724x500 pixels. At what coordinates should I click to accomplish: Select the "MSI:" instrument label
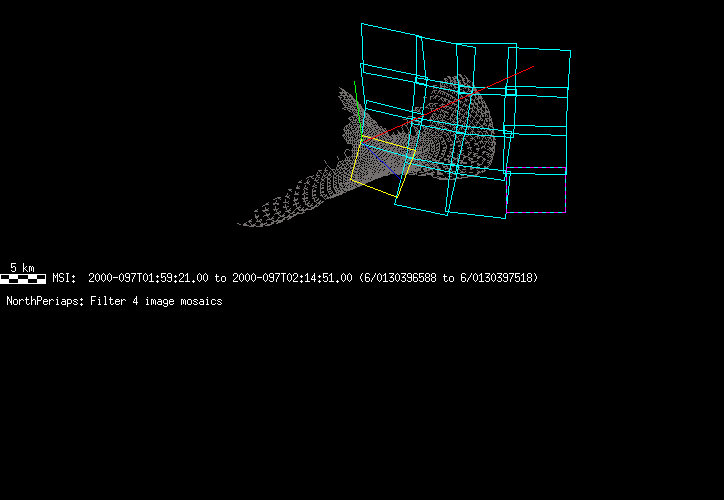[x=64, y=278]
